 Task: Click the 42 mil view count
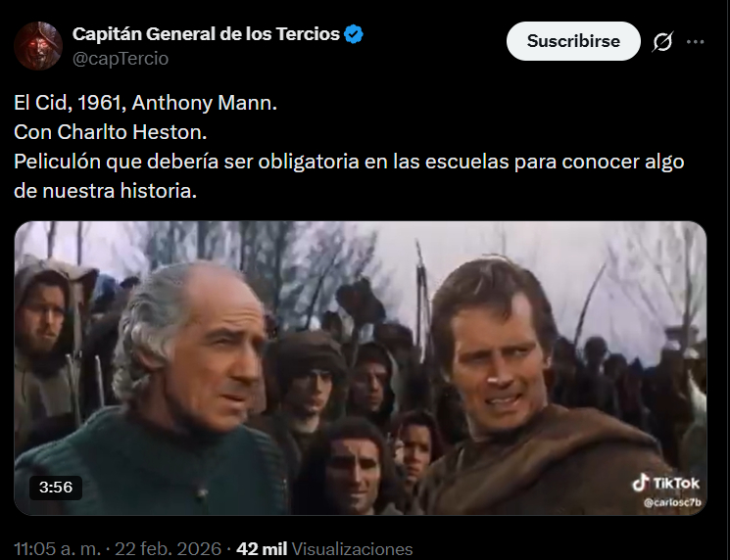pyautogui.click(x=262, y=549)
